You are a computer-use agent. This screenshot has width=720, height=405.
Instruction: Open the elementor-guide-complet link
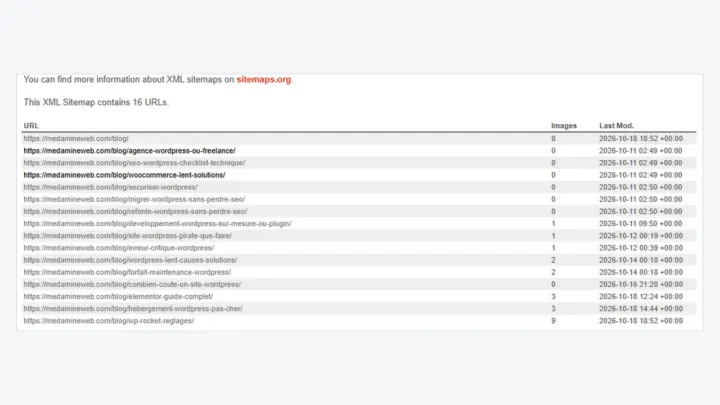[118, 297]
